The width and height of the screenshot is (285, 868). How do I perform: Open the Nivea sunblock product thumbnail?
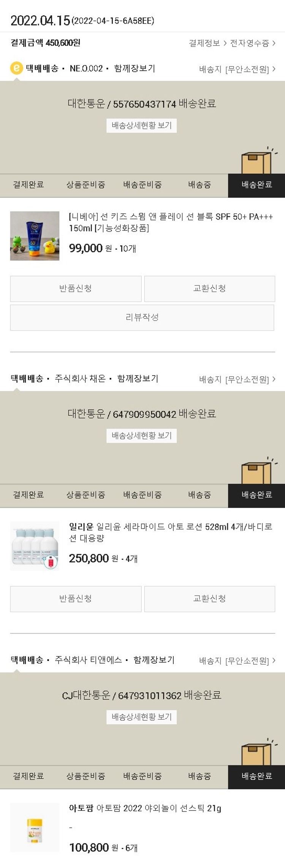pos(35,236)
